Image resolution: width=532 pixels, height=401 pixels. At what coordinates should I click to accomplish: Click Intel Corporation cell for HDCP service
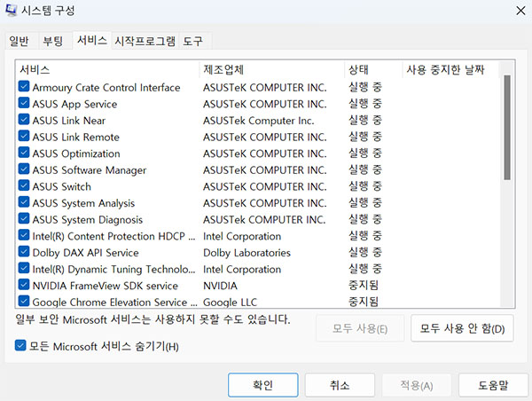pyautogui.click(x=242, y=236)
